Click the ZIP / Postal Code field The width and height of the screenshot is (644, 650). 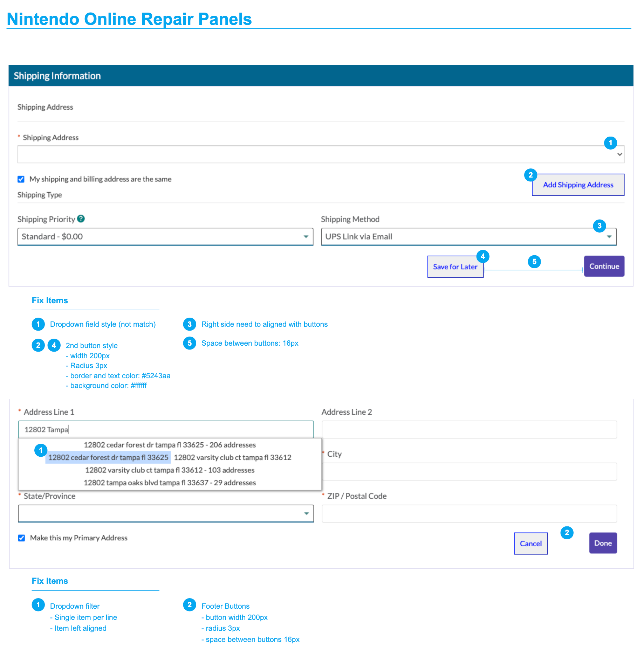(470, 513)
